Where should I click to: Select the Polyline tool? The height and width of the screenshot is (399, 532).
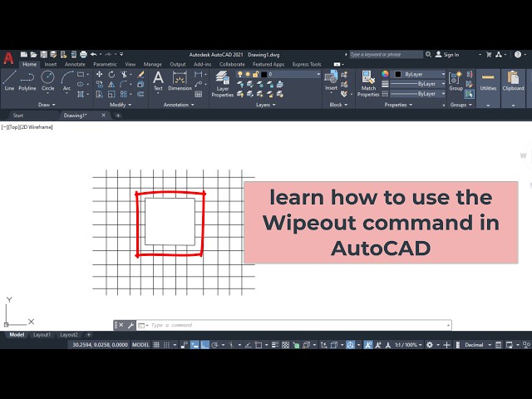point(27,81)
